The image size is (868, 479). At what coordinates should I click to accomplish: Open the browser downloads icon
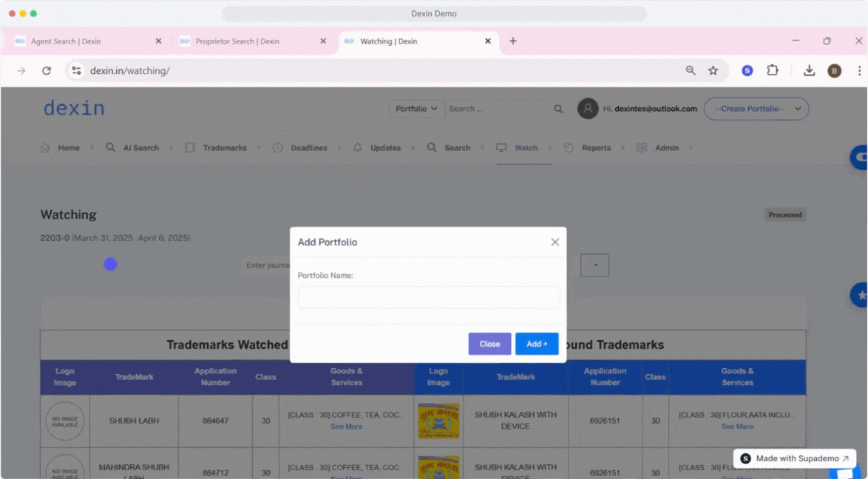click(x=809, y=70)
